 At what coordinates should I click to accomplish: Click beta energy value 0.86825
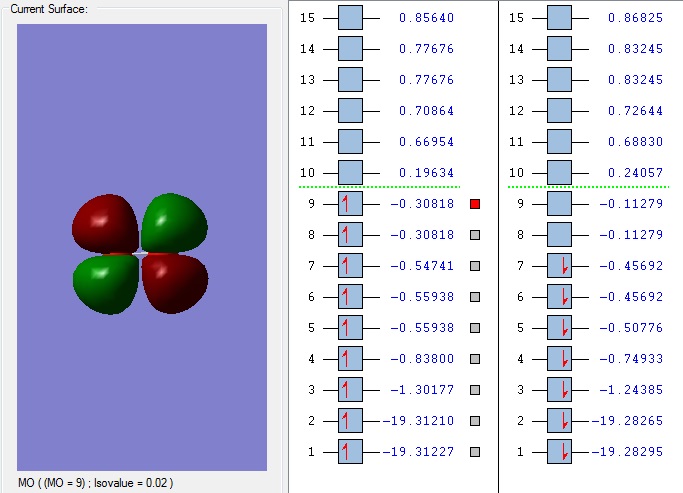pyautogui.click(x=636, y=18)
